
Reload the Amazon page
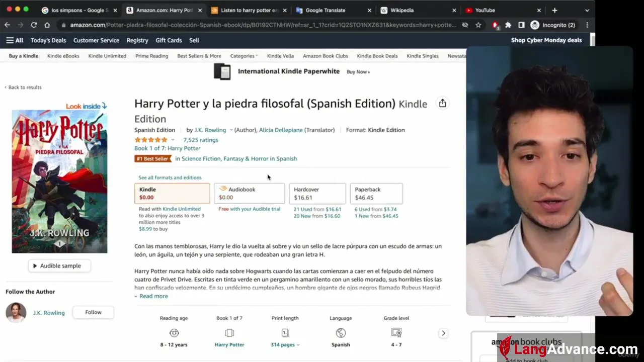click(34, 25)
